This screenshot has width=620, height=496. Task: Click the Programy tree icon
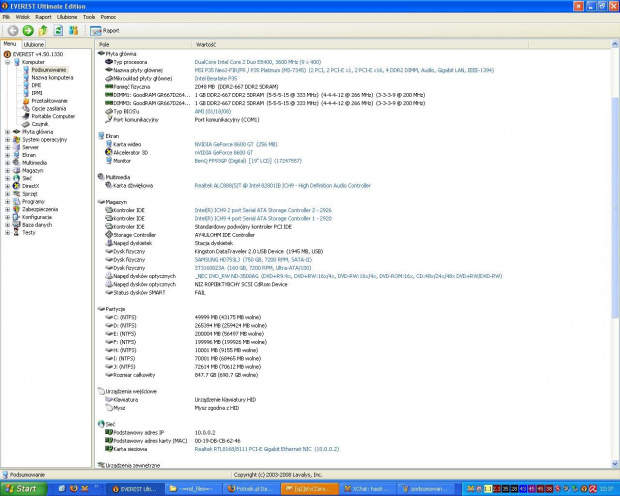click(16, 201)
